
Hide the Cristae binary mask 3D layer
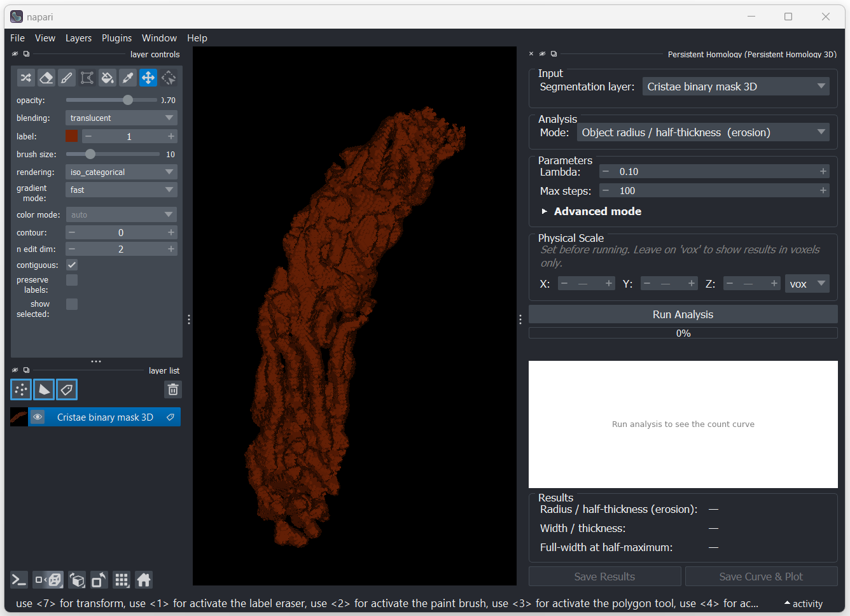(38, 417)
